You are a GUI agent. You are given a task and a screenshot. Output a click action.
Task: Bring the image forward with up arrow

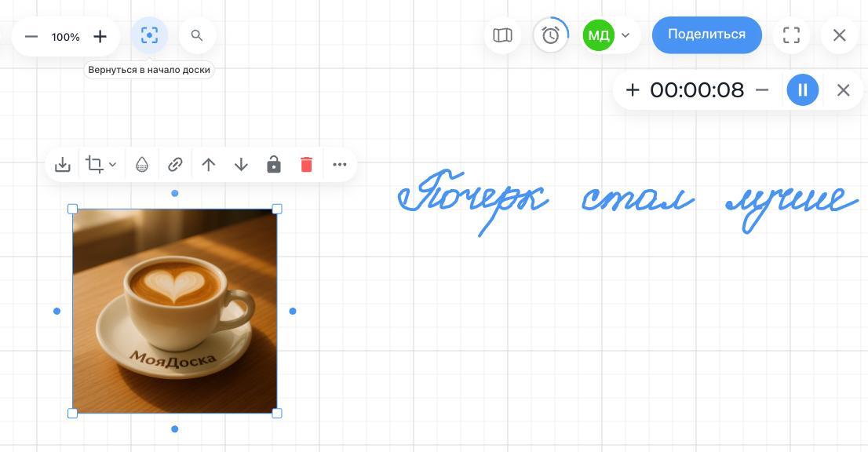(208, 164)
